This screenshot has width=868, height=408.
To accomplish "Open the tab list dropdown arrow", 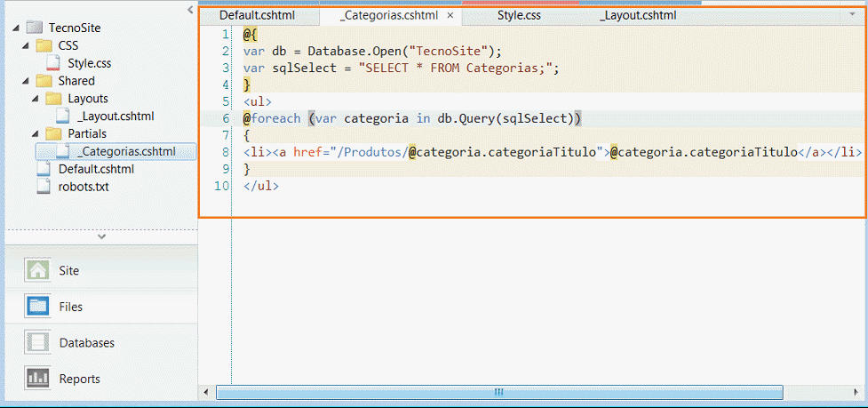I will (852, 15).
